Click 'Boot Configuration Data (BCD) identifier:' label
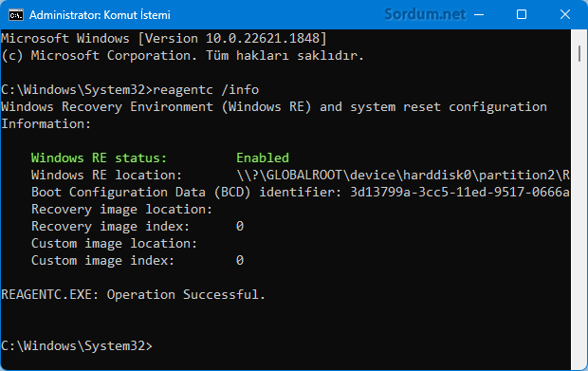 [187, 192]
